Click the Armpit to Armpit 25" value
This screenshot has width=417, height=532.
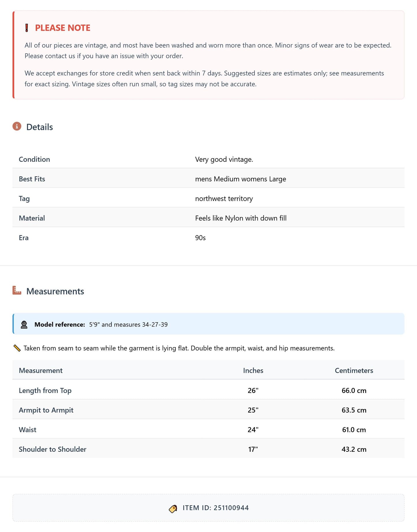coord(253,410)
